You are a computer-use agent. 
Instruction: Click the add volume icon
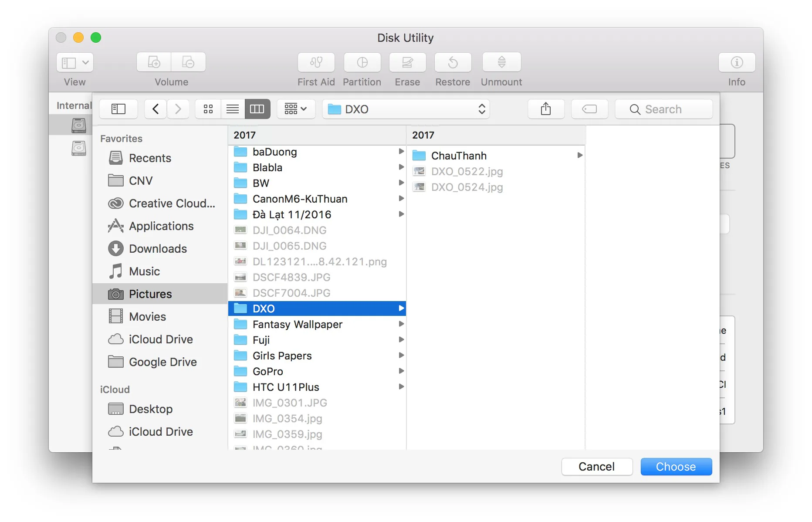(x=154, y=62)
